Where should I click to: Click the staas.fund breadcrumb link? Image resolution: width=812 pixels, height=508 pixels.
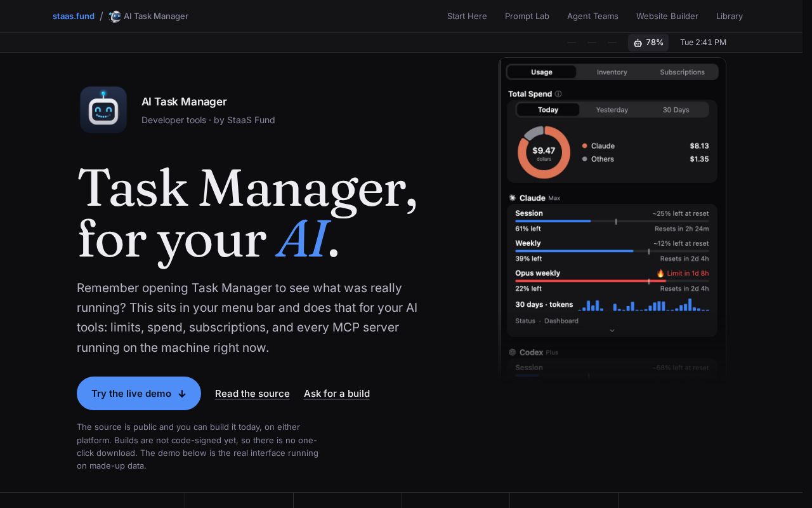tap(74, 17)
